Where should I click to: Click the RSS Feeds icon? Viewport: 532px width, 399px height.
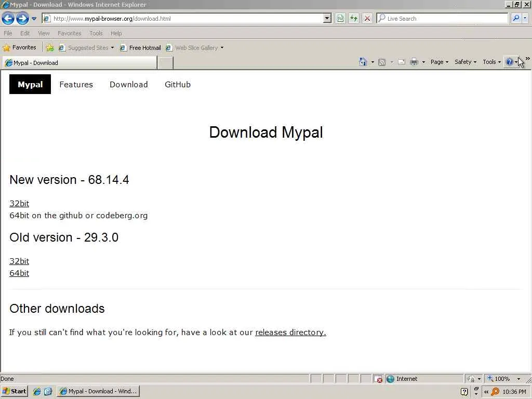382,62
